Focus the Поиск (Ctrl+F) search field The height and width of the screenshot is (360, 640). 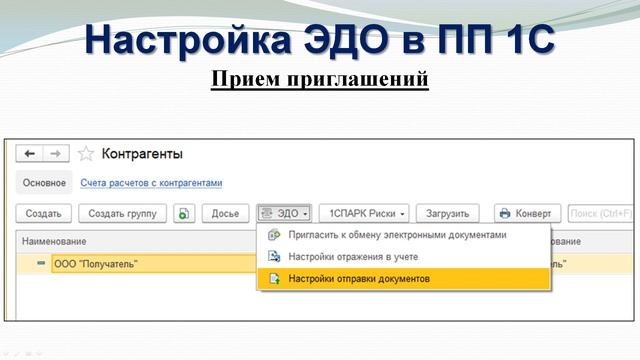tap(600, 213)
